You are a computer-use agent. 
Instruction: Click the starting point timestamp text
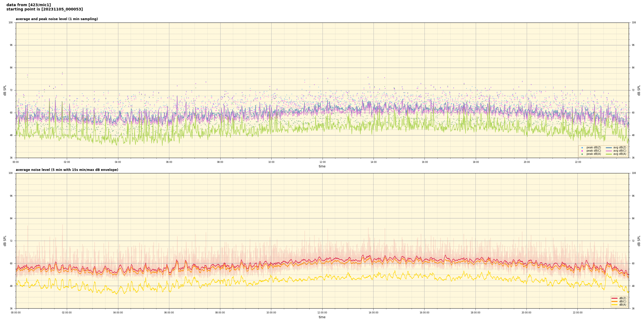click(x=45, y=9)
